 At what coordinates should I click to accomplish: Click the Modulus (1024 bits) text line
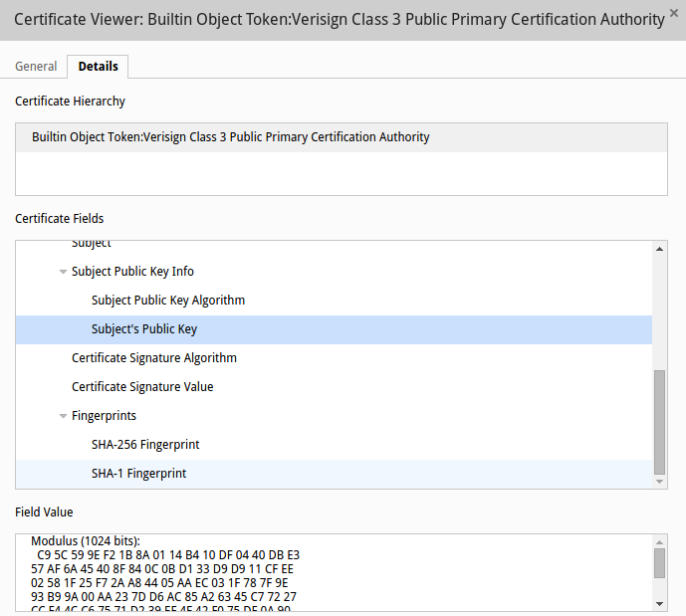[x=86, y=541]
